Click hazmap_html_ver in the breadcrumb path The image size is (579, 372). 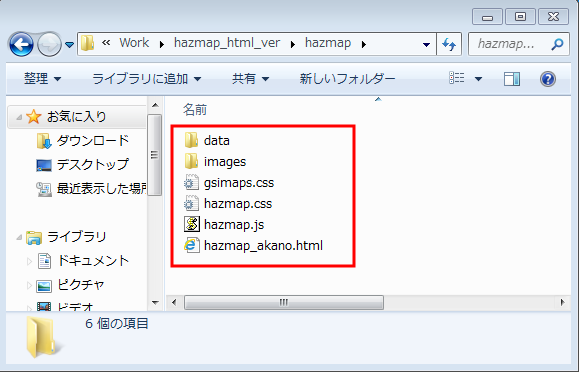[x=227, y=43]
